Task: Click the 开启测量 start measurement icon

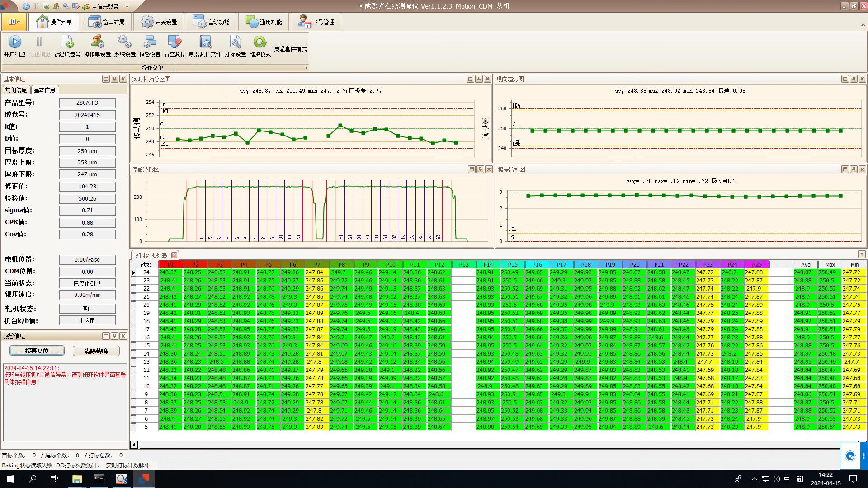Action: (x=14, y=42)
